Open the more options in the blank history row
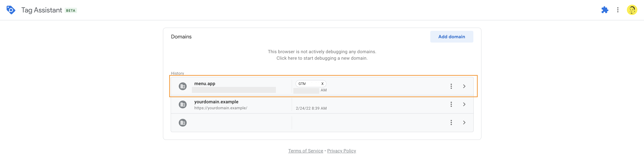The height and width of the screenshot is (163, 644). (451, 122)
